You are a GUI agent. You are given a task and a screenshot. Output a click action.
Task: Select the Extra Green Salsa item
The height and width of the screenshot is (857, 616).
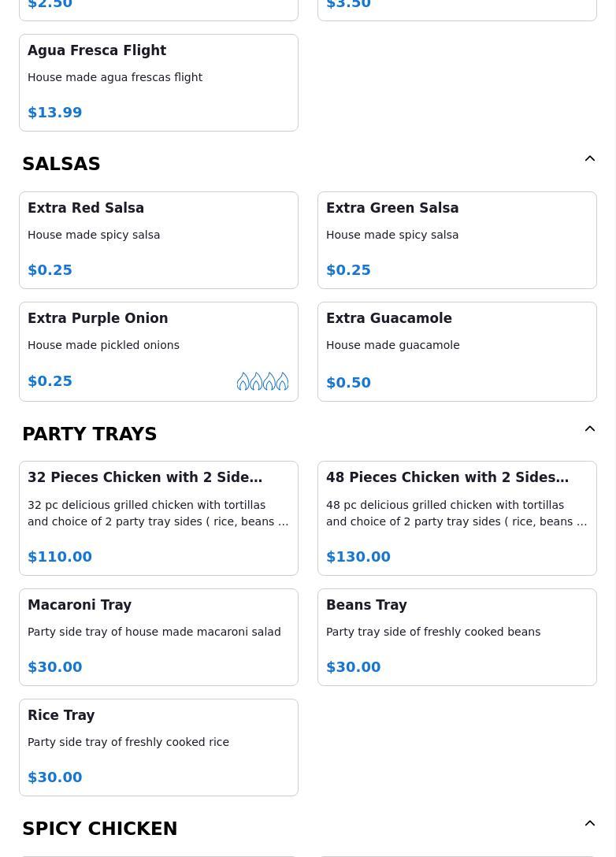457,239
